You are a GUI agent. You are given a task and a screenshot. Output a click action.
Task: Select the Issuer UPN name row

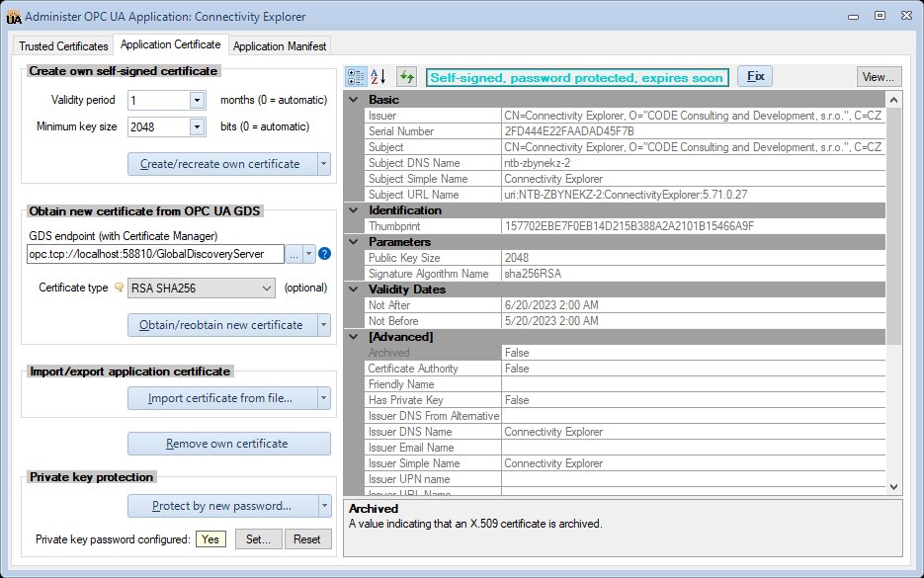[626, 479]
